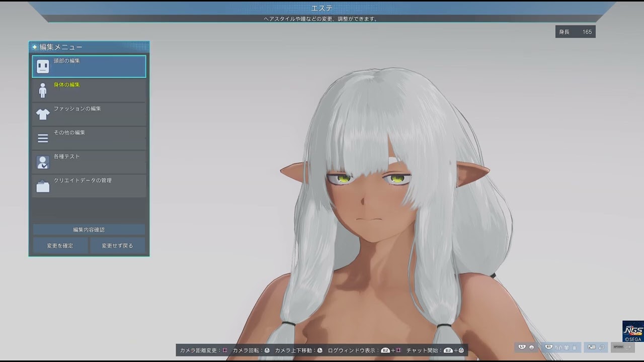Screen dimensions: 644x362
Task: Click the カメラ回転 hint text
Action: click(x=245, y=350)
